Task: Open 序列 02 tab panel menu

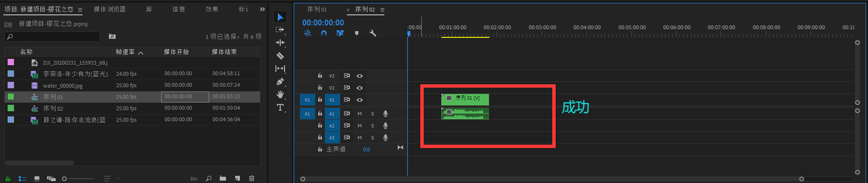Action: pyautogui.click(x=382, y=10)
